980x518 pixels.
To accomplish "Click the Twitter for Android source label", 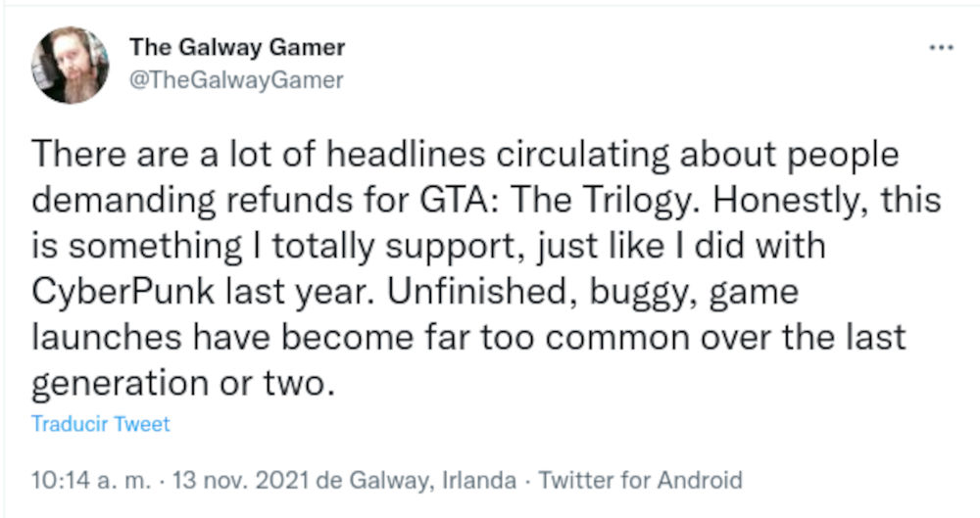I will (641, 481).
